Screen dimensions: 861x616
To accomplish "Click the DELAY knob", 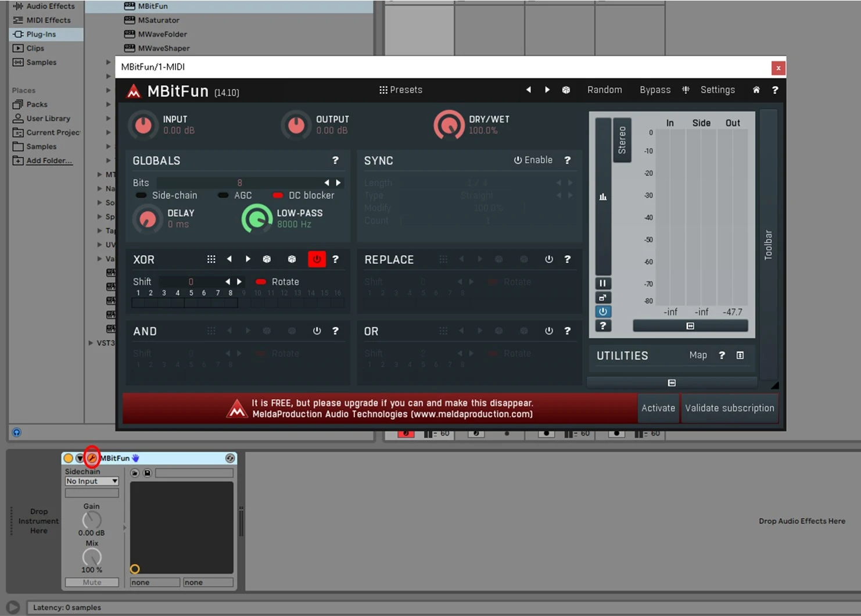I will [148, 219].
